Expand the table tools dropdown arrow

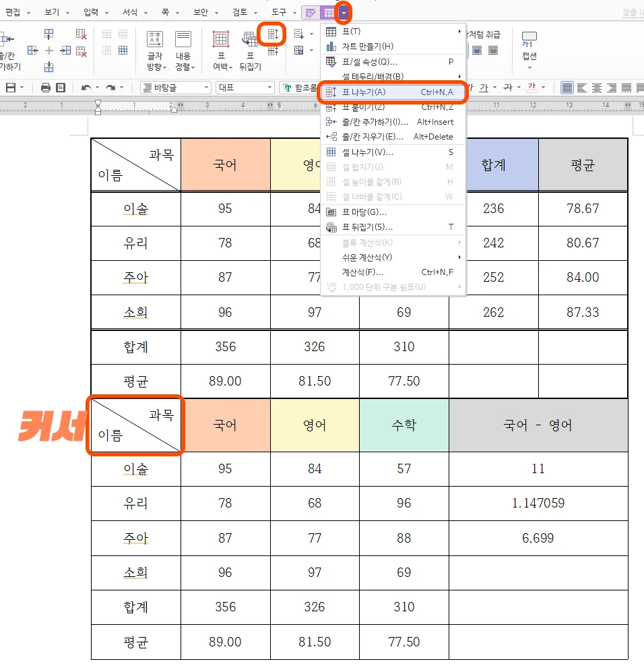tap(344, 11)
